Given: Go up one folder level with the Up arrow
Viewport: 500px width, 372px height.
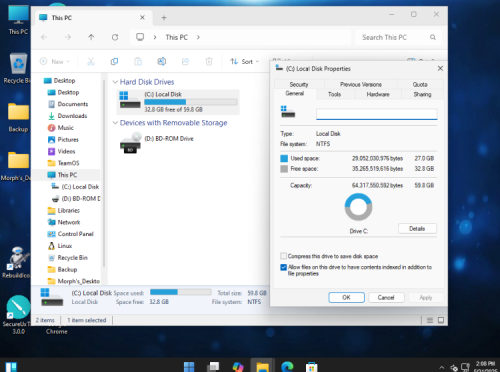Looking at the screenshot, I should 91,37.
